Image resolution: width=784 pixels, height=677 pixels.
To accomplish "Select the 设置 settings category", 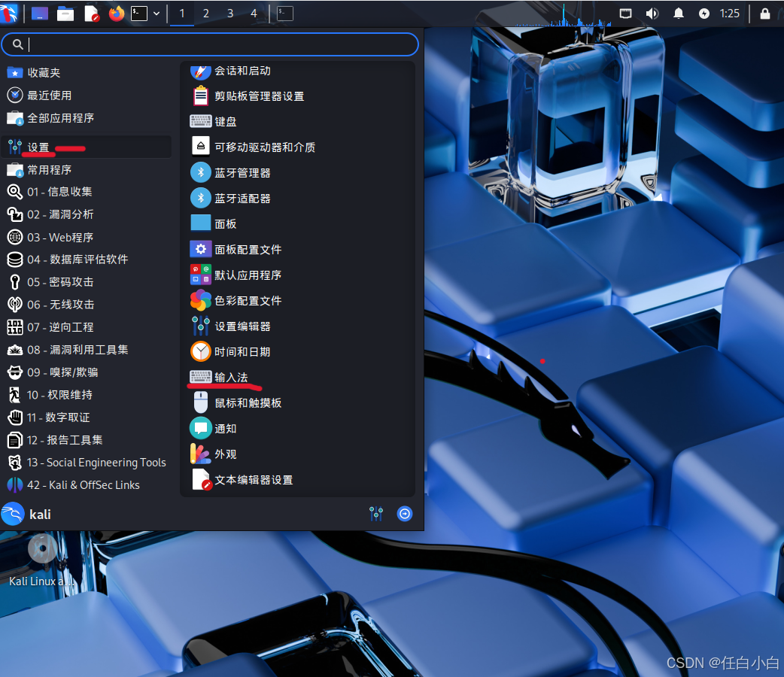I will pyautogui.click(x=86, y=147).
